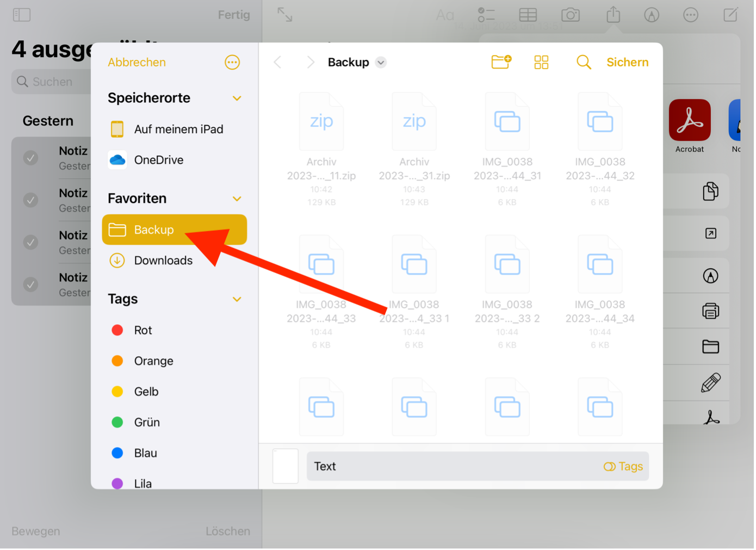The image size is (756, 550).
Task: Click the Text filename field
Action: click(451, 466)
